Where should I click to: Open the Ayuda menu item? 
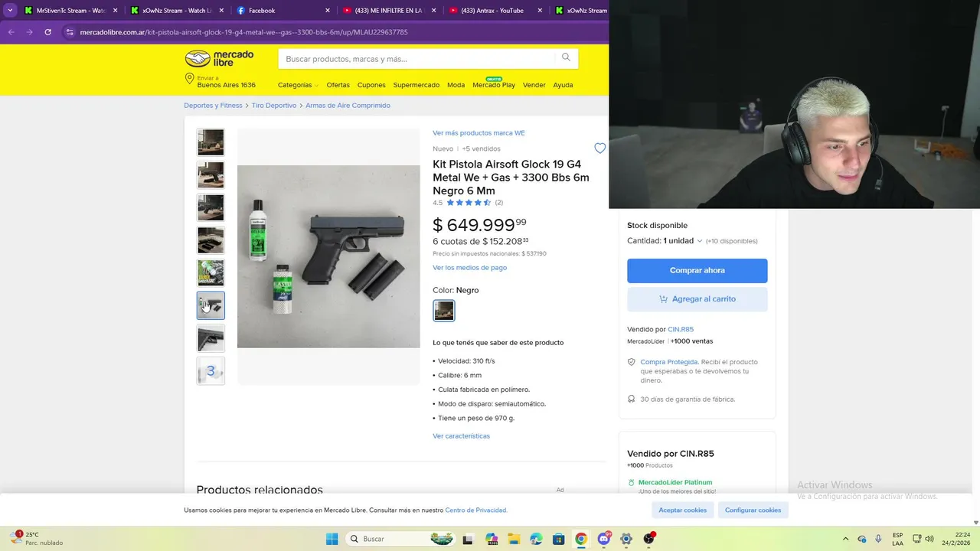[x=563, y=85]
